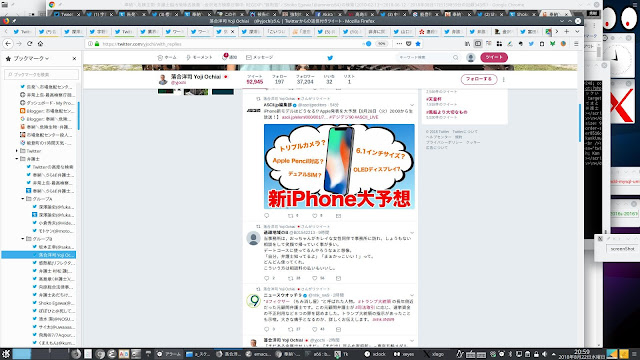Image resolution: width=640 pixels, height=360 pixels.
Task: Click retweet icon under ASCII iPhone tweet
Action: coord(291,216)
